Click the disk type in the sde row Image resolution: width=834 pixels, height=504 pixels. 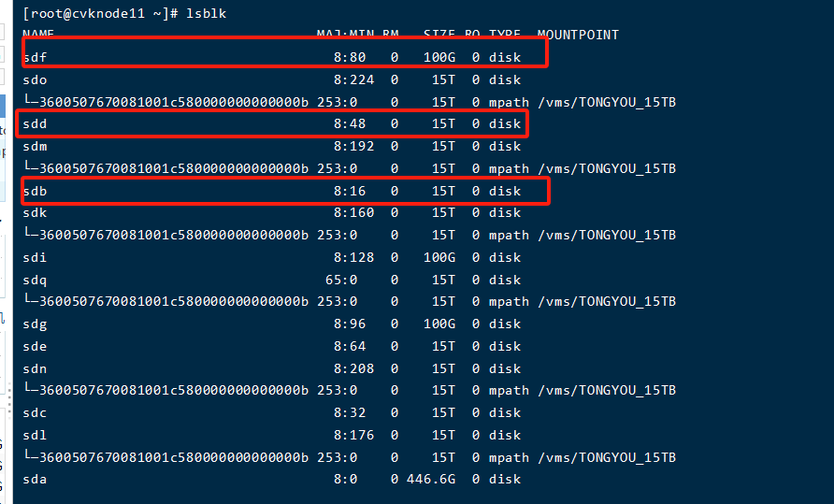point(505,347)
